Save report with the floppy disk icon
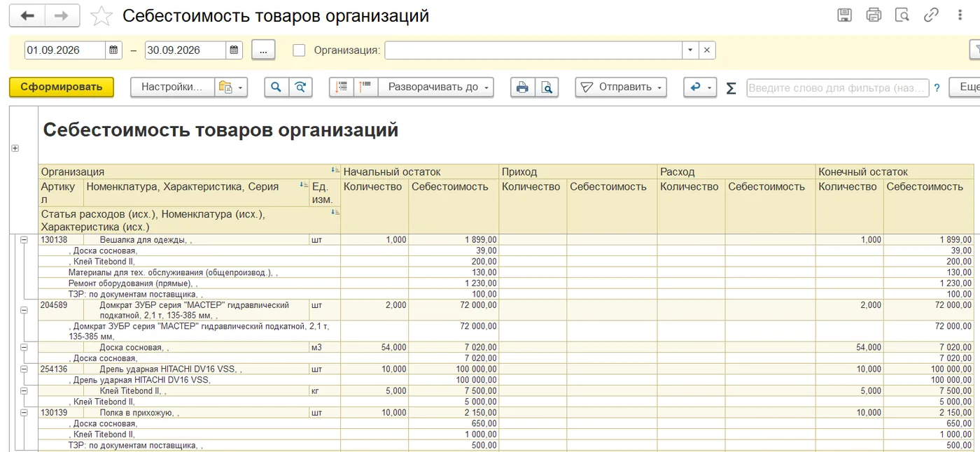980x452 pixels. [845, 15]
